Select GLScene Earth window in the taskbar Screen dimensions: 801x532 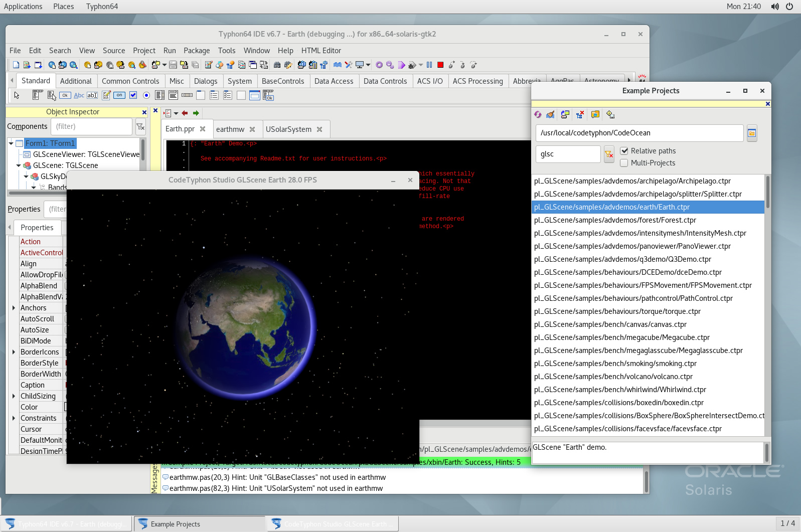click(x=333, y=524)
